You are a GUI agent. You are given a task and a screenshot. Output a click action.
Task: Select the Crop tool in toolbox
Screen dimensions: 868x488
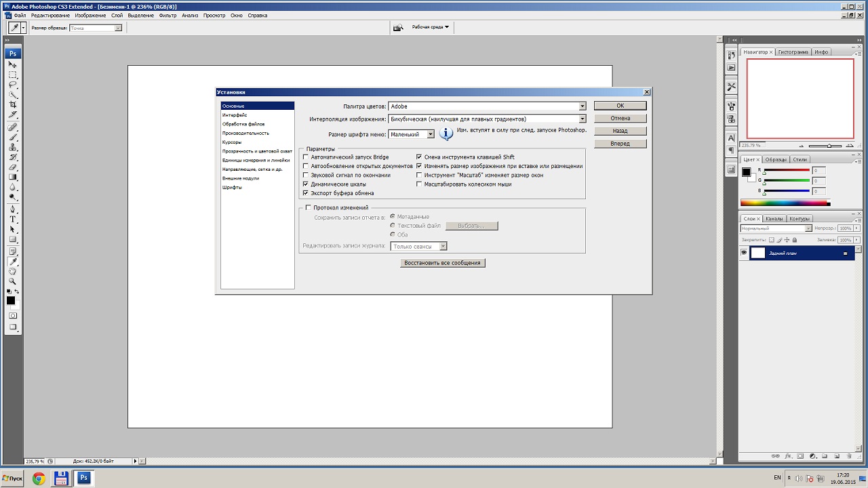coord(12,105)
